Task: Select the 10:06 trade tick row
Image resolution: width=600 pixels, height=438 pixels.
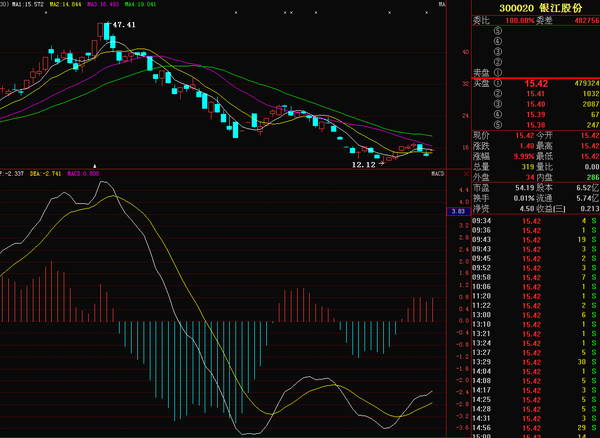Action: click(x=536, y=287)
